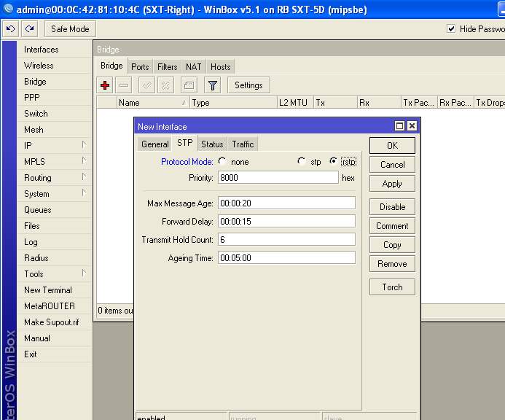Click the disable cross icon

165,85
